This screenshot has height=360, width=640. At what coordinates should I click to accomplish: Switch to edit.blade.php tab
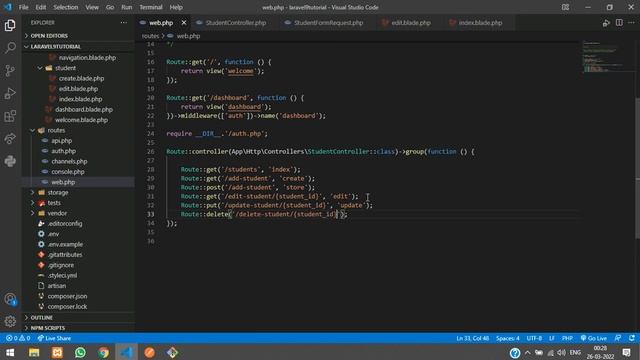[411, 23]
